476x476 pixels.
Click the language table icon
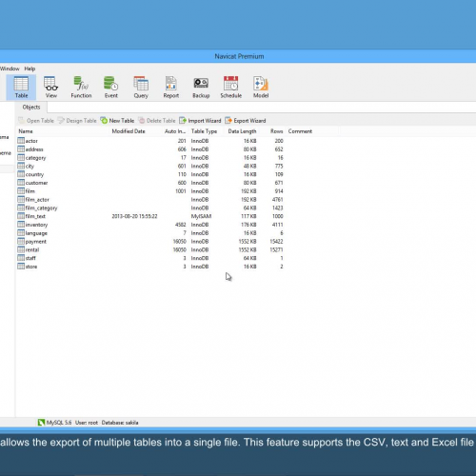[x=21, y=232]
